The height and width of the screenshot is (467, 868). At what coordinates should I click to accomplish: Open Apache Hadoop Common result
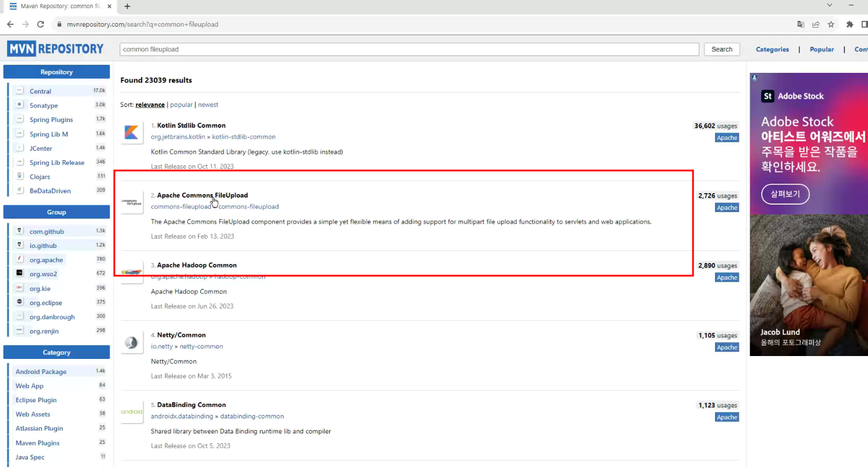pos(197,265)
